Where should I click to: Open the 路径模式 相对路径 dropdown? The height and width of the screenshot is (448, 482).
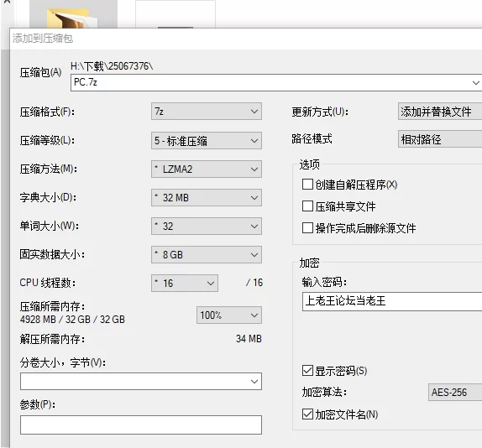click(440, 139)
